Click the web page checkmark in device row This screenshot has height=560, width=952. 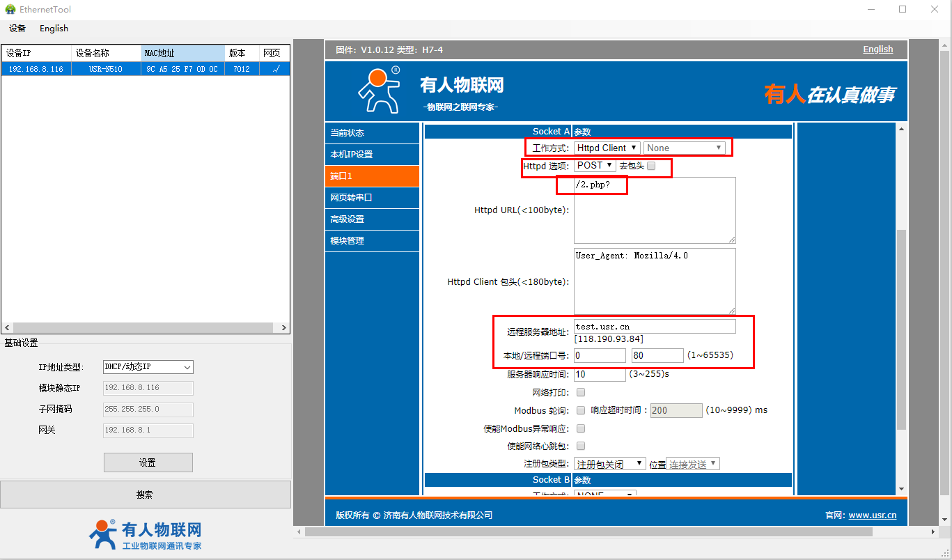(x=276, y=69)
